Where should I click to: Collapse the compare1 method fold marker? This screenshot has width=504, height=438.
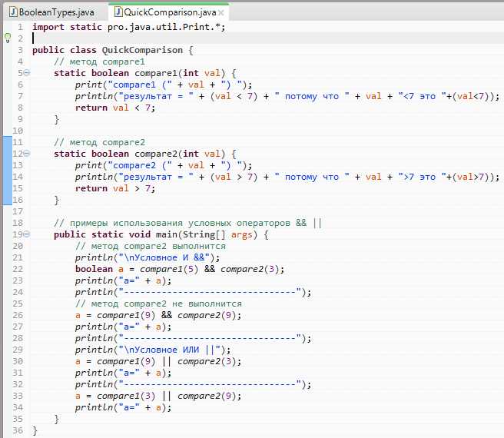[x=27, y=73]
